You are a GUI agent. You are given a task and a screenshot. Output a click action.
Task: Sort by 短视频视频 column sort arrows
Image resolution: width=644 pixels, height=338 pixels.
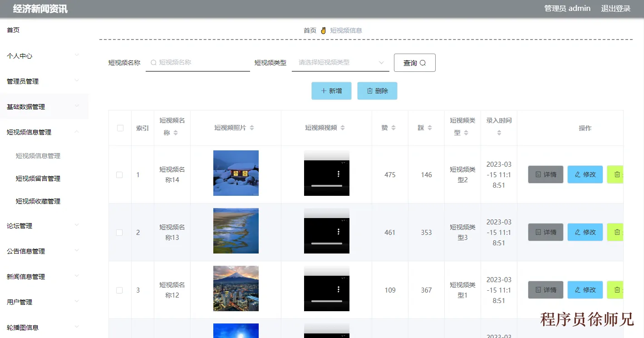point(343,128)
